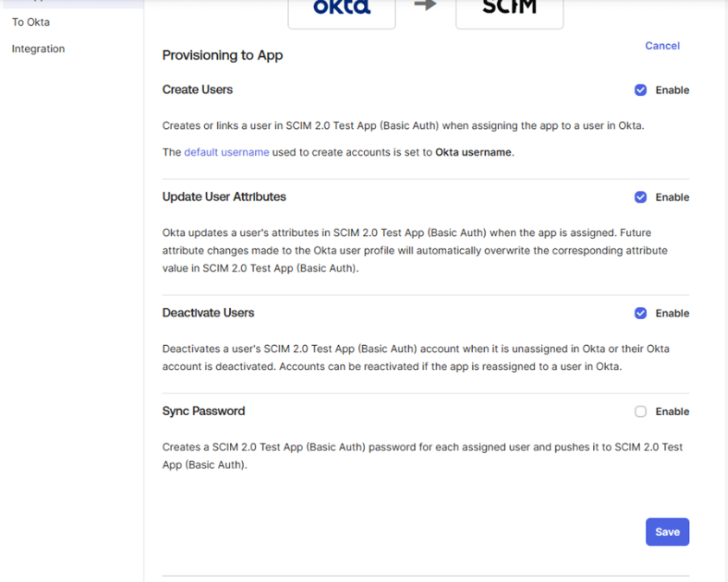728x582 pixels.
Task: Click the arrow between Okta and SCIM
Action: 425,5
